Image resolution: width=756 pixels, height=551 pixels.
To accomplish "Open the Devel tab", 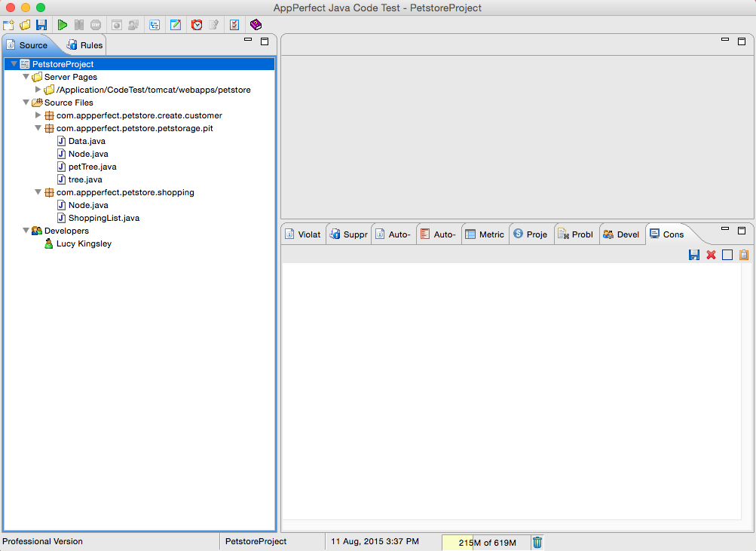I will 622,234.
